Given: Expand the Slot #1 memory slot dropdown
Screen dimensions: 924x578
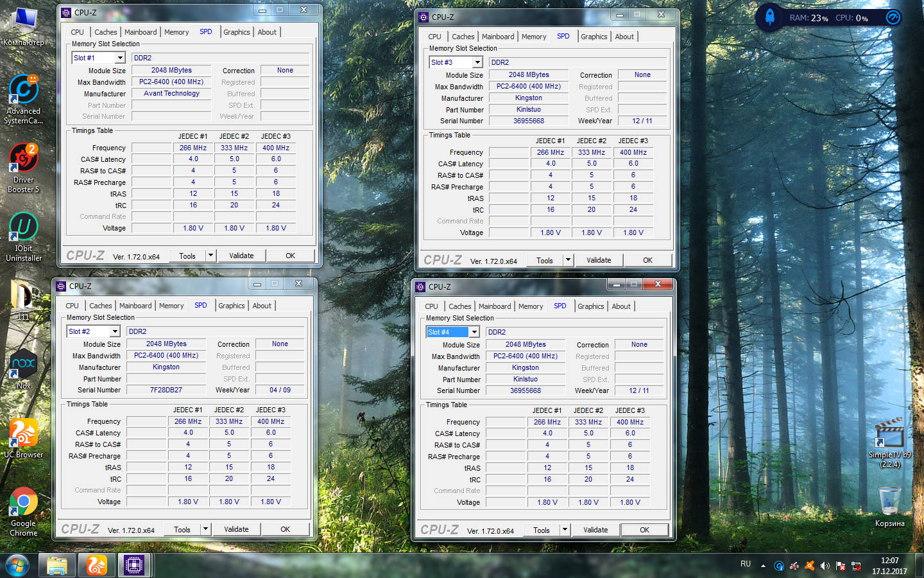Looking at the screenshot, I should point(120,58).
